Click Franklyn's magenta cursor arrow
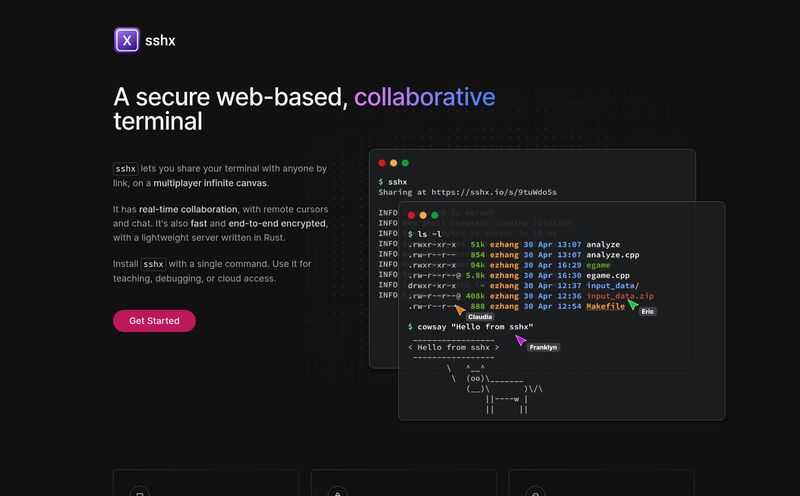 coord(520,340)
